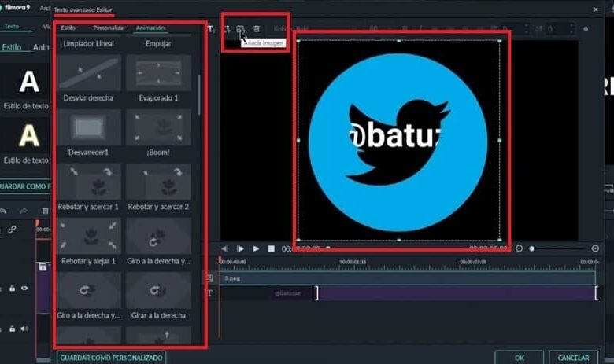Click GUARDAR COMO PERSONALIZADO in the editor
This screenshot has width=614, height=364.
[111, 358]
